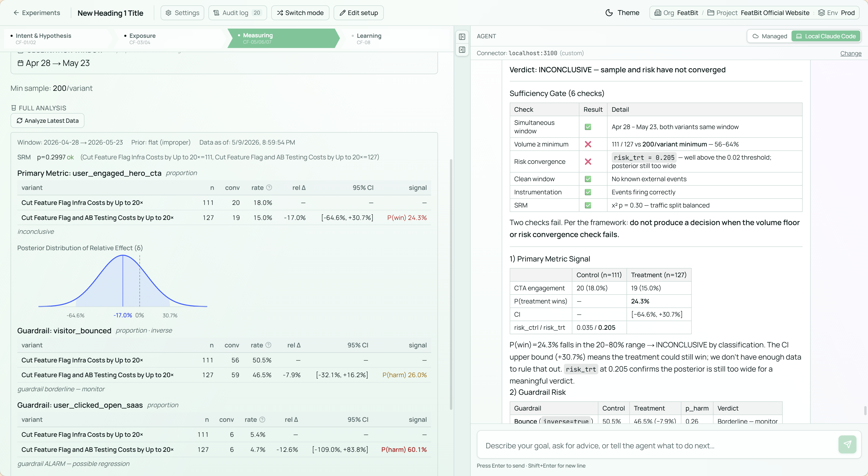The height and width of the screenshot is (476, 868).
Task: Click the posterior distribution chart curve
Action: (x=123, y=281)
